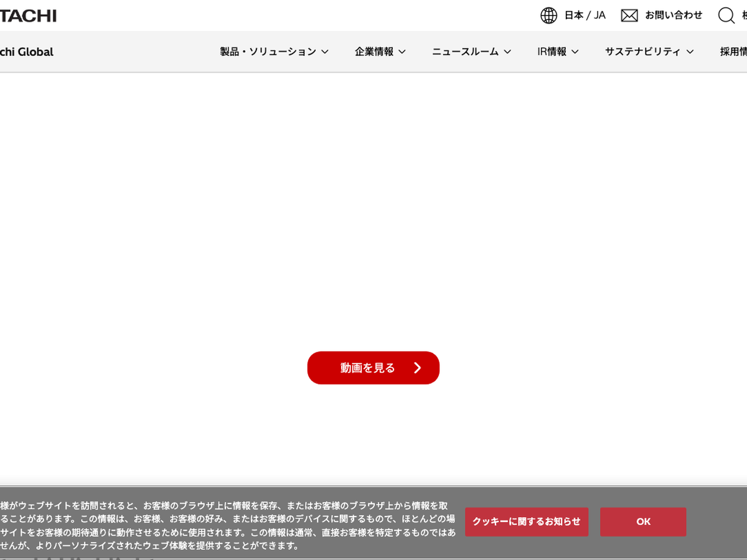Image resolution: width=747 pixels, height=560 pixels.
Task: Open the ニュースルーム menu
Action: (x=465, y=52)
